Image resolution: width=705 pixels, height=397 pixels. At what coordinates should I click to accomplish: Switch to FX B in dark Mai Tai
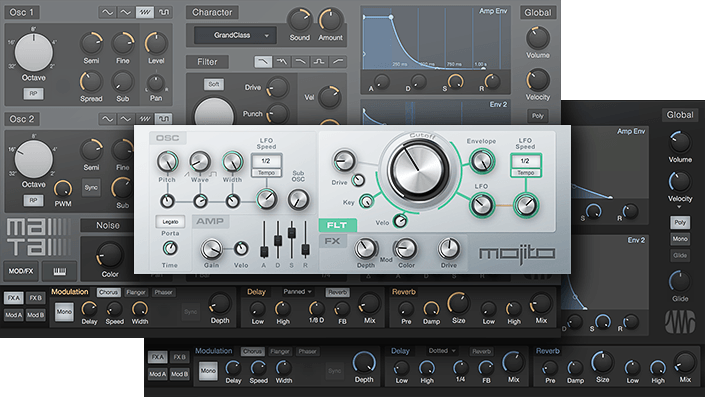coord(179,357)
